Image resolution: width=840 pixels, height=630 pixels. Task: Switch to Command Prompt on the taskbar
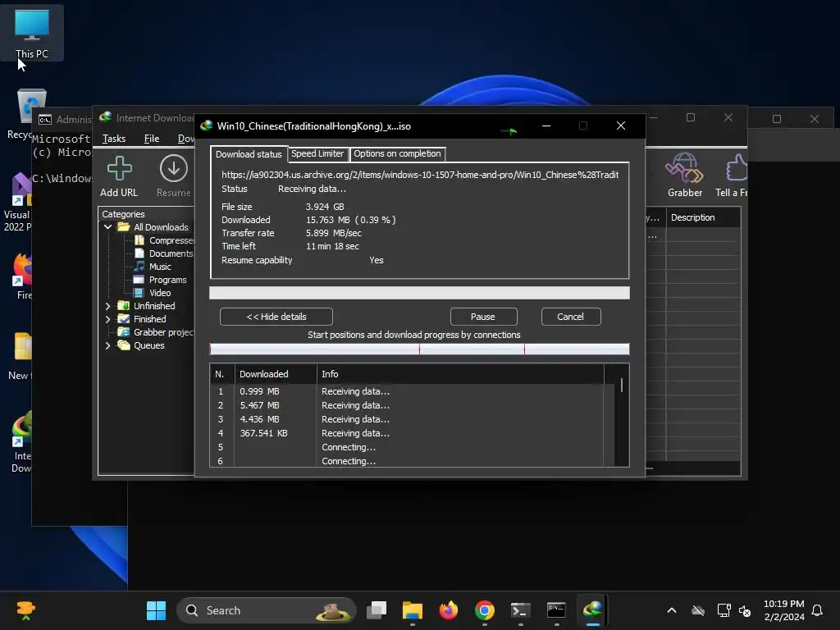click(x=556, y=610)
